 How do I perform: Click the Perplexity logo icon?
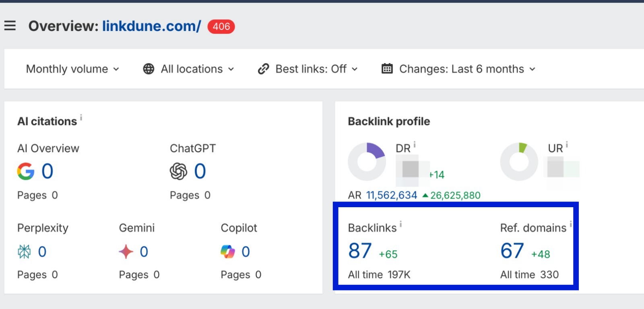click(24, 252)
